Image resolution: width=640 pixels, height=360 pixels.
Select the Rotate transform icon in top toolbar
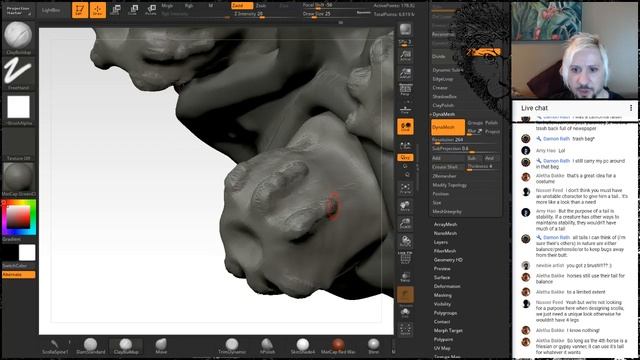[151, 10]
